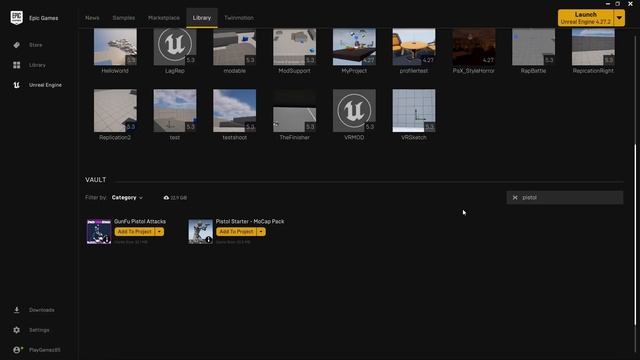This screenshot has height=360, width=640.
Task: Select the Unreal Engine sidebar icon
Action: click(17, 85)
